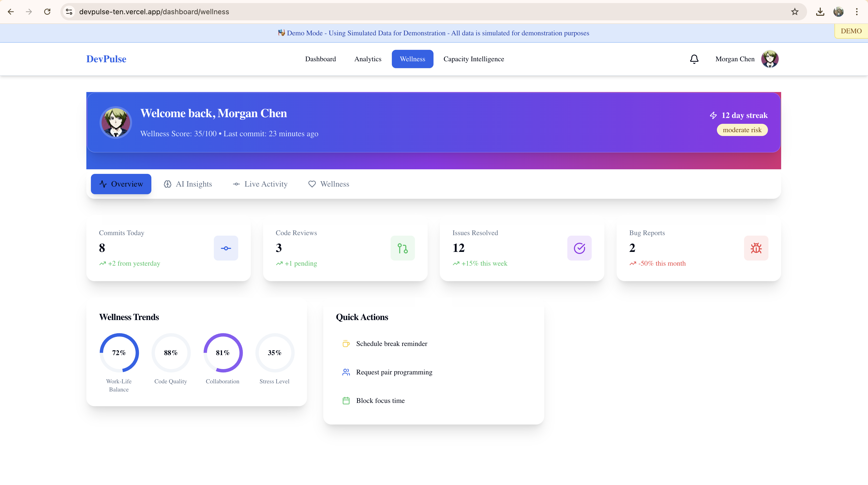This screenshot has height=485, width=868.
Task: Click Request pair programming action
Action: coord(394,372)
